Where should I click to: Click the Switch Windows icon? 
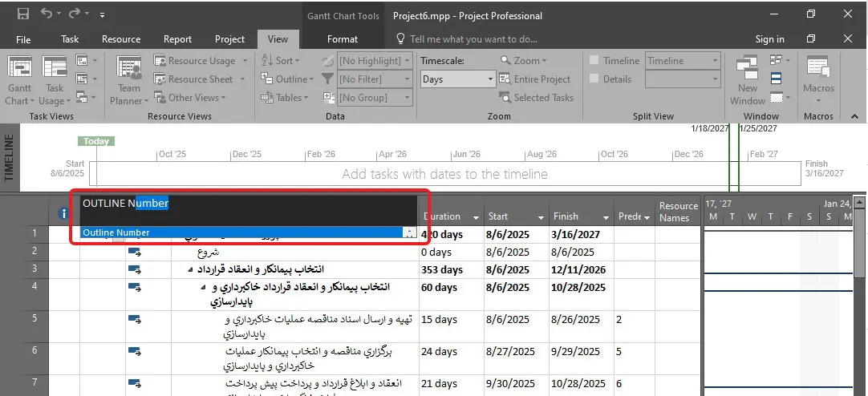[777, 60]
